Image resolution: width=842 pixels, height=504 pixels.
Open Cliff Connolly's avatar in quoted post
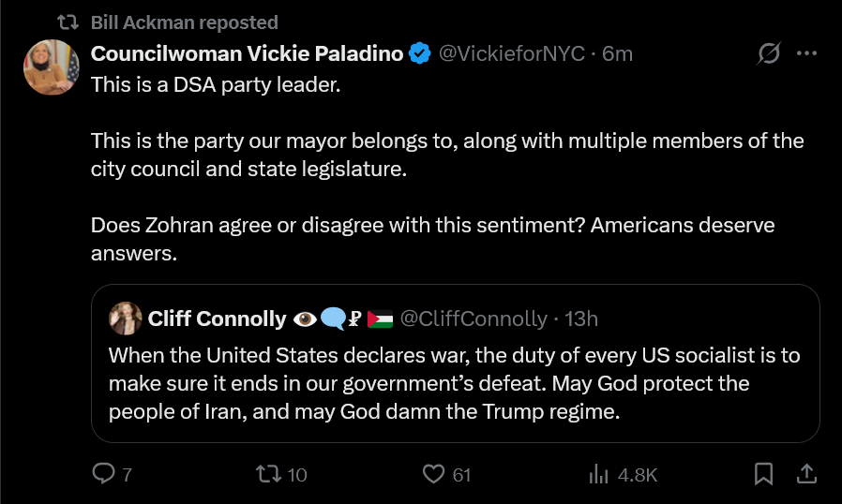tap(125, 319)
